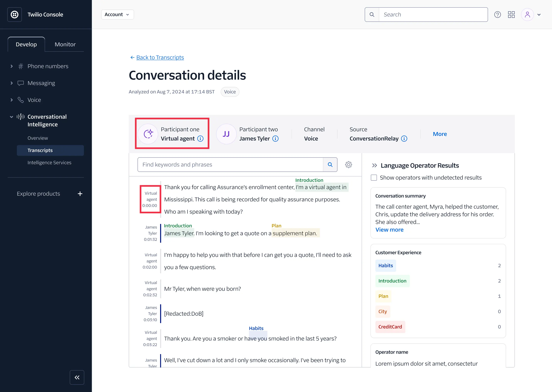Click highlighted 'James Tyler.' introduction text
552x392 pixels.
(179, 233)
